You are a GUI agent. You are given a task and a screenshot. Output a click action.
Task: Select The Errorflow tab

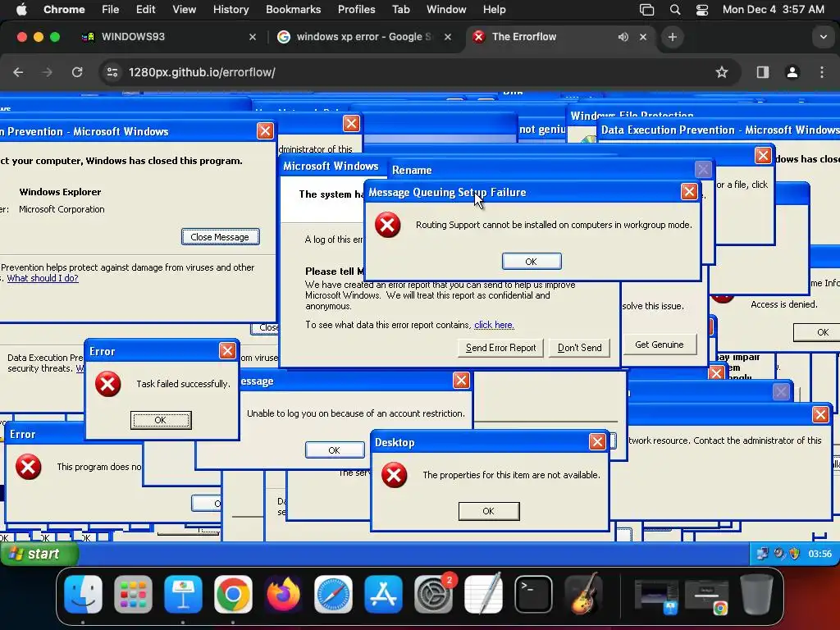[x=561, y=37]
